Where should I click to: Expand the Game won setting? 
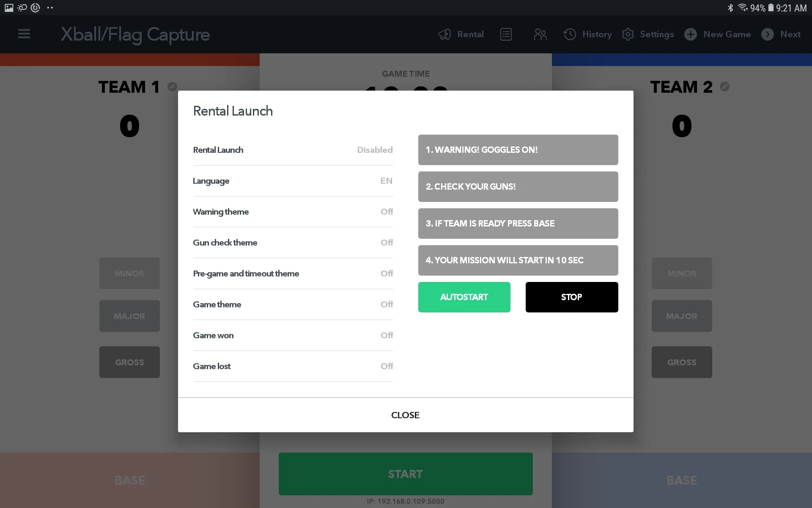click(293, 335)
